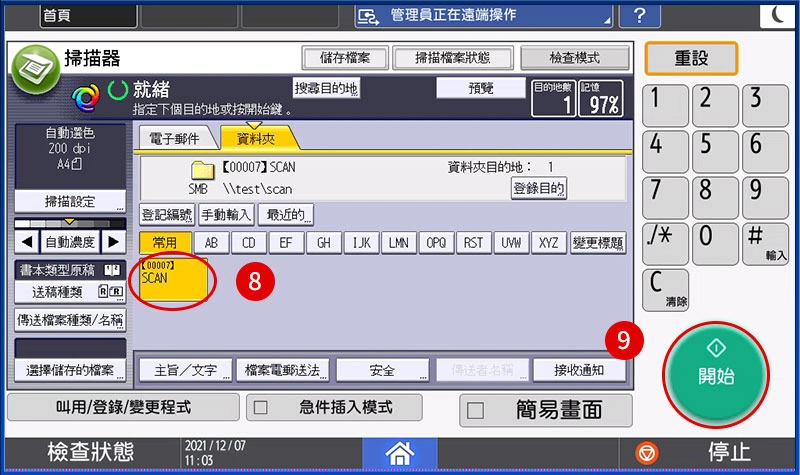Open subject/text settings
800x475 pixels.
click(x=186, y=370)
